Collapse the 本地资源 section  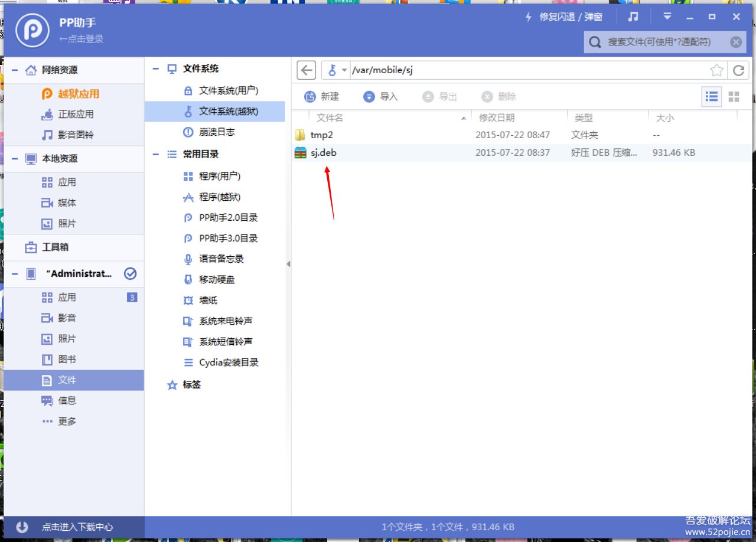click(x=14, y=159)
